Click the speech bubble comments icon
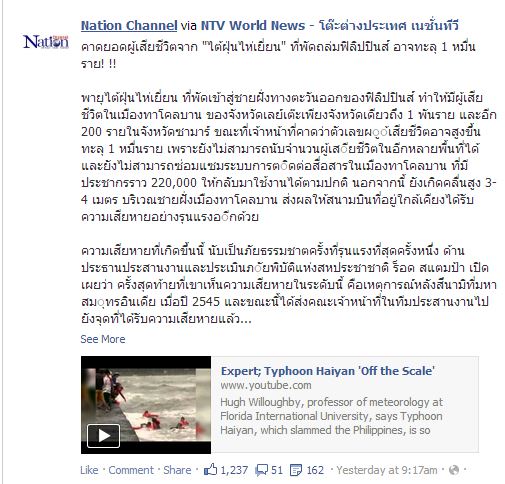The height and width of the screenshot is (484, 505). pyautogui.click(x=261, y=470)
